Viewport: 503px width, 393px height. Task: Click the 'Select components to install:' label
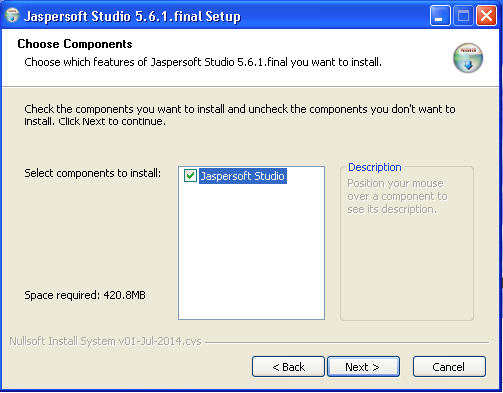click(x=92, y=173)
